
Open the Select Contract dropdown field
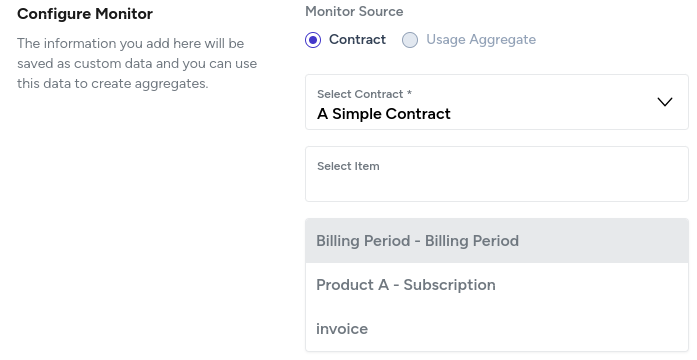click(x=497, y=102)
